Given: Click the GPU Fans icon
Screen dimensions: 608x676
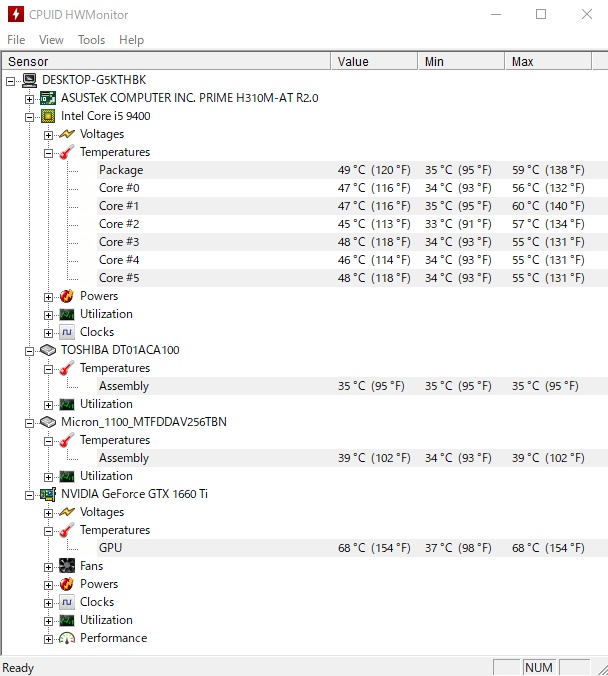Looking at the screenshot, I should click(x=67, y=566).
